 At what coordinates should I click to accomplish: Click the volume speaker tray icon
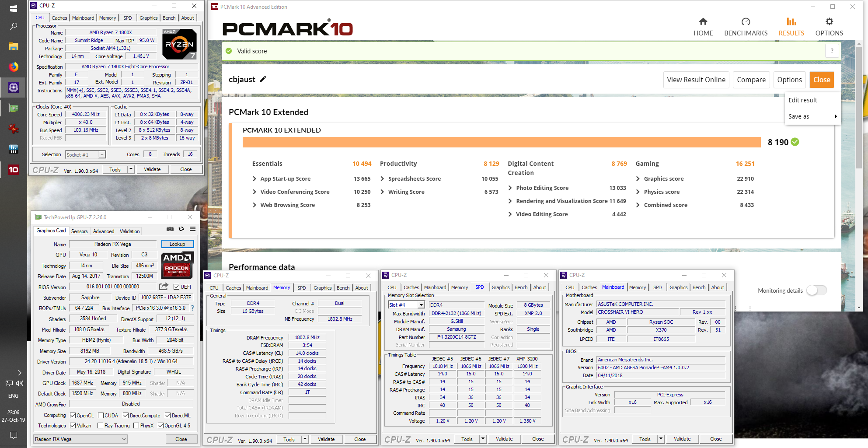click(x=20, y=383)
